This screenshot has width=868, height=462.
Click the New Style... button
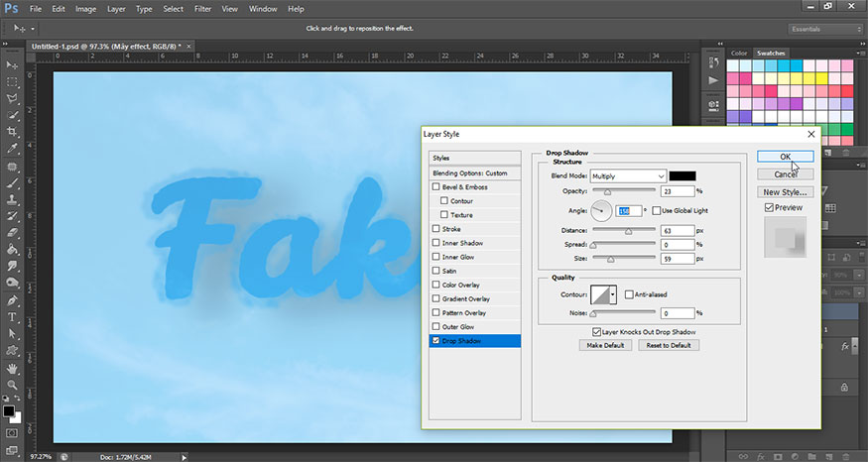pos(785,192)
